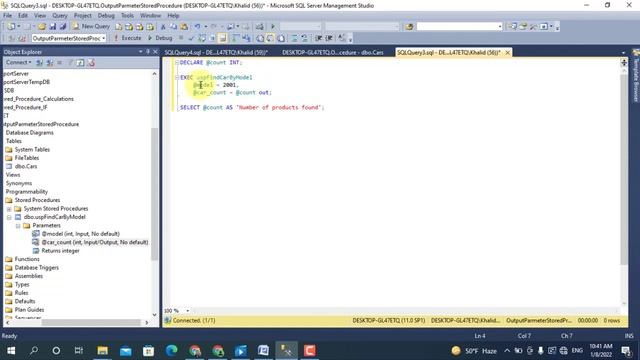Collapse the dbo.uspFindCarByModel node
The image size is (640, 360).
pyautogui.click(x=9, y=217)
